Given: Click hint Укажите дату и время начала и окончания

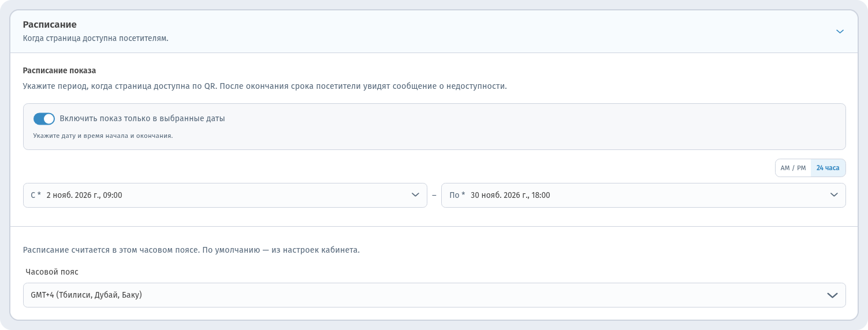Looking at the screenshot, I should [103, 136].
